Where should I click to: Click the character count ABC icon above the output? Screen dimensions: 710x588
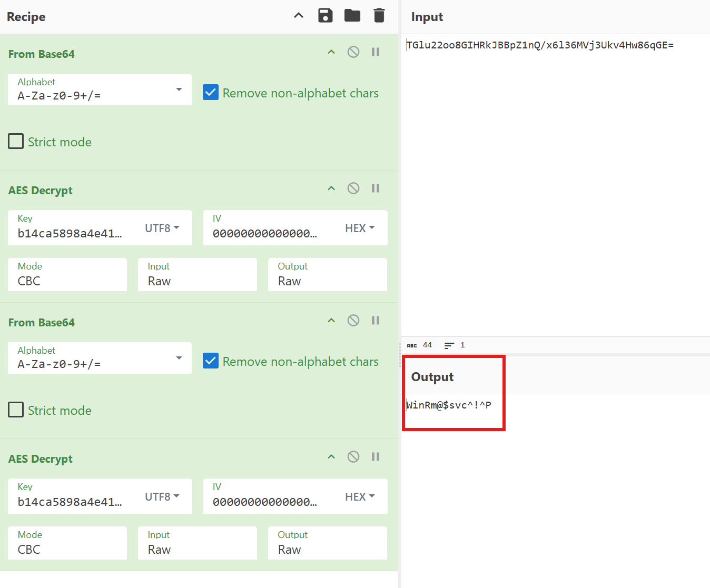click(412, 345)
